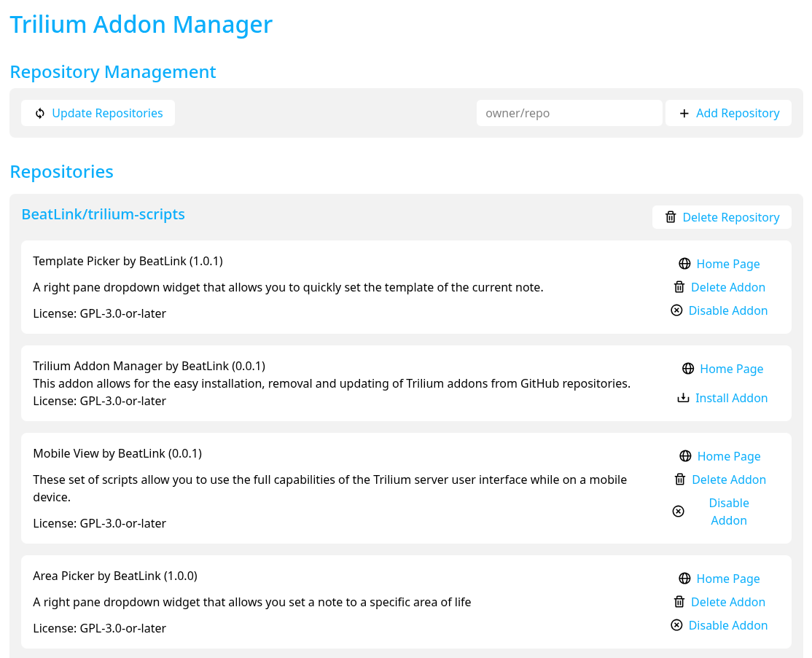Open Home Page of Template Picker

tap(727, 264)
